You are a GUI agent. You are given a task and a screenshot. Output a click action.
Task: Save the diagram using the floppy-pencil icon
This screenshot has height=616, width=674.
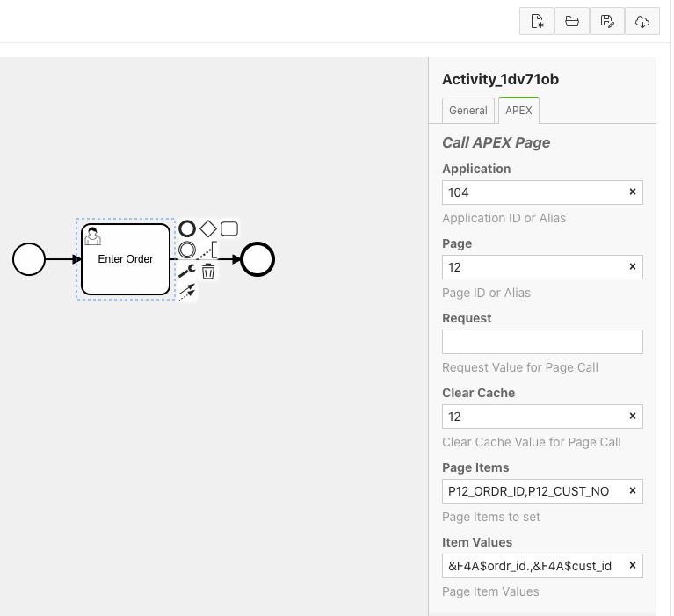pos(607,22)
